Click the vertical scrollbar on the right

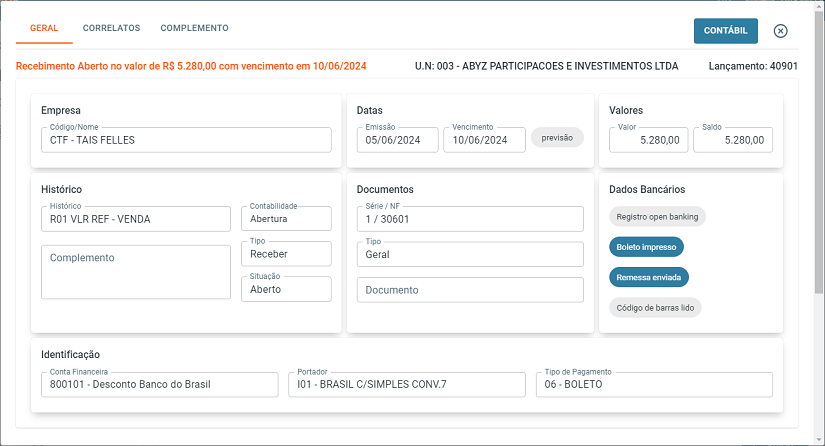pos(819,200)
